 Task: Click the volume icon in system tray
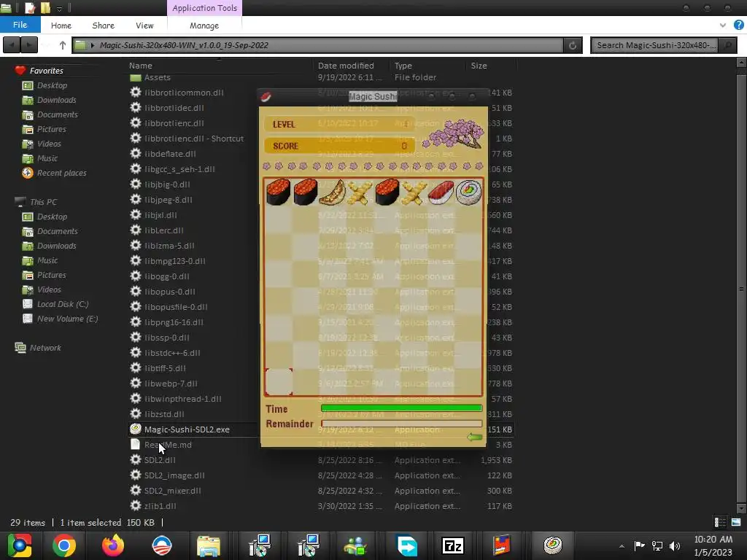coord(675,545)
